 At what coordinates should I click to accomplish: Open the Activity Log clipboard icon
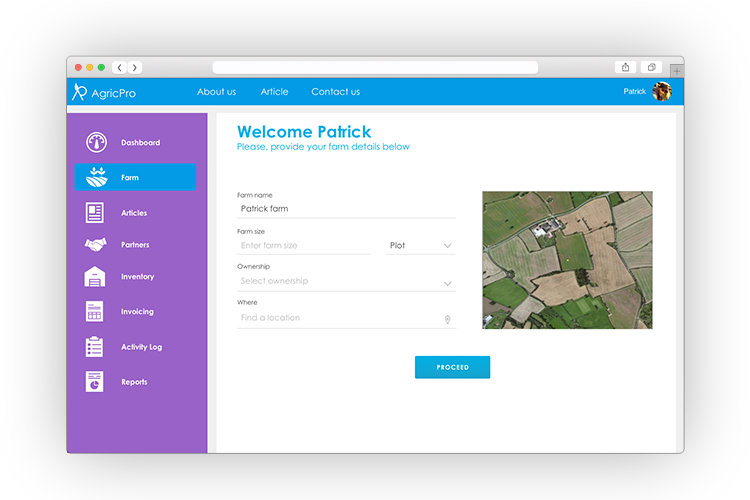coord(94,346)
